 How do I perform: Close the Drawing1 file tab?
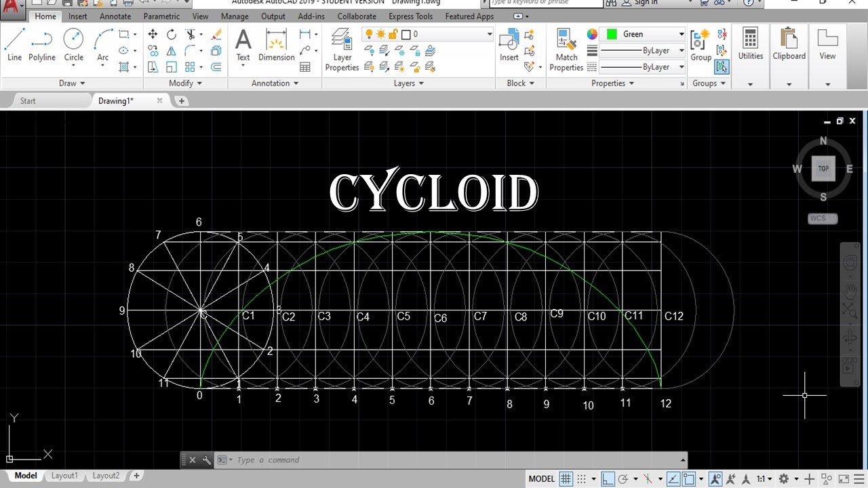click(x=160, y=100)
